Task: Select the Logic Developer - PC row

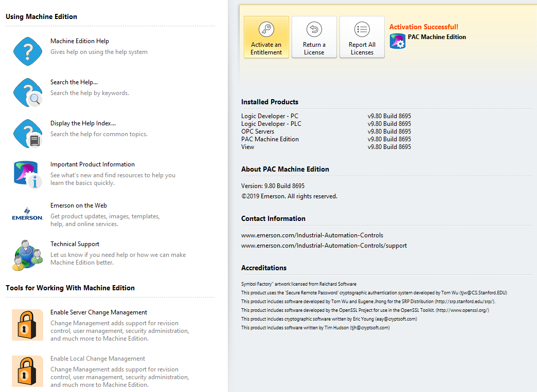Action: click(x=326, y=116)
